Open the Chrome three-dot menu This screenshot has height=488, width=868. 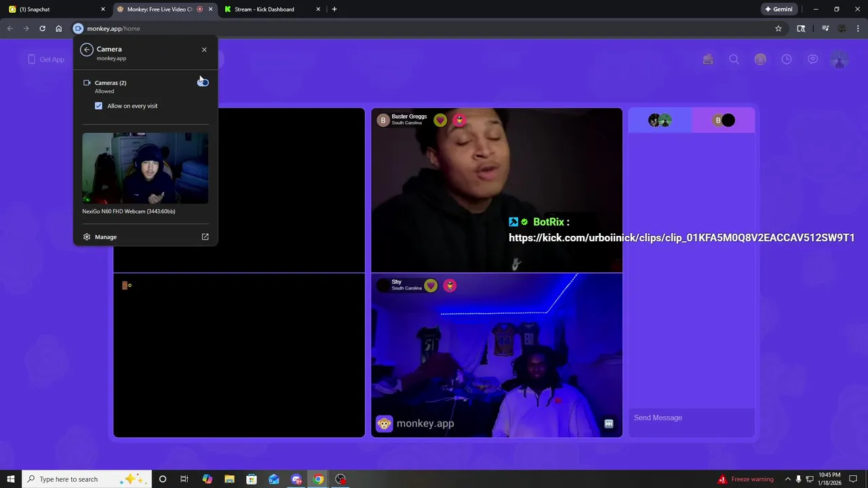pos(859,28)
